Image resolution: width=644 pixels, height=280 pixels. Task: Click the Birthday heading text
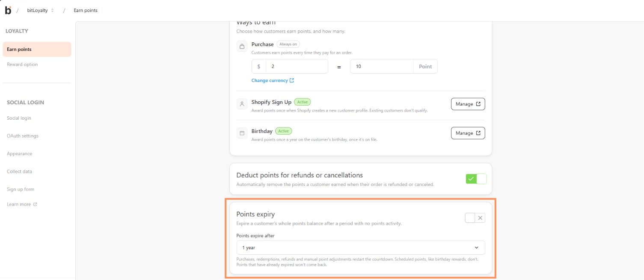(262, 131)
